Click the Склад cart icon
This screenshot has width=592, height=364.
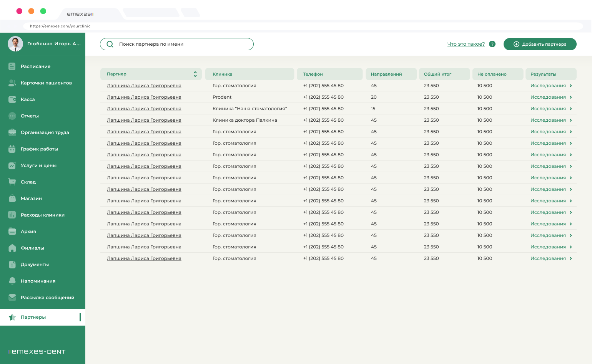point(12,182)
